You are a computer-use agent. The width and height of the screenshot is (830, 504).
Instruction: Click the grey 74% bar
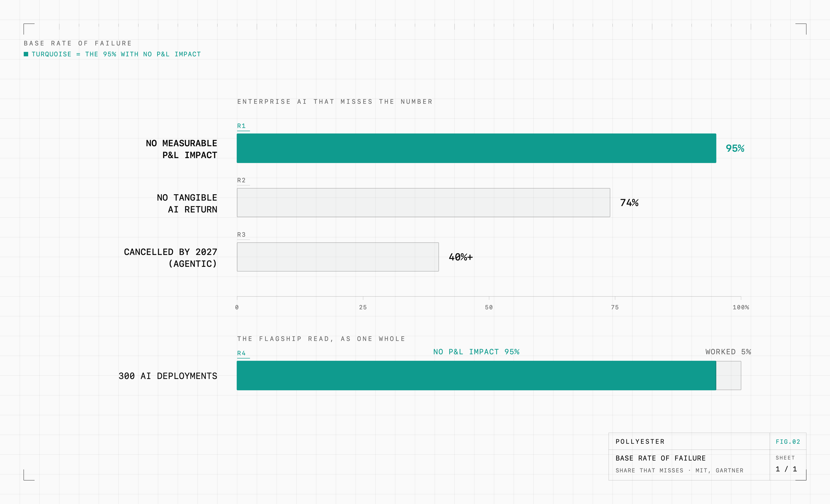click(x=423, y=203)
